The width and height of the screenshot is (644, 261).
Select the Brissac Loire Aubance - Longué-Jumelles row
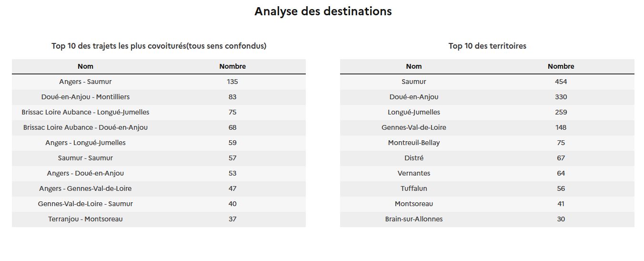tap(159, 112)
